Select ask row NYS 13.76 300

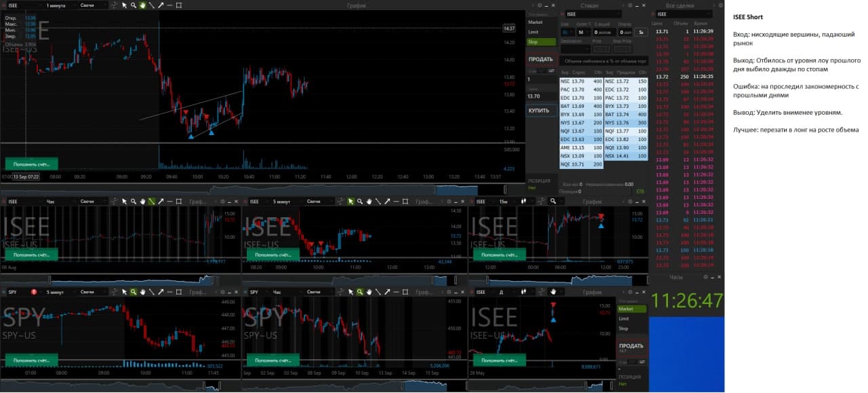tap(625, 123)
